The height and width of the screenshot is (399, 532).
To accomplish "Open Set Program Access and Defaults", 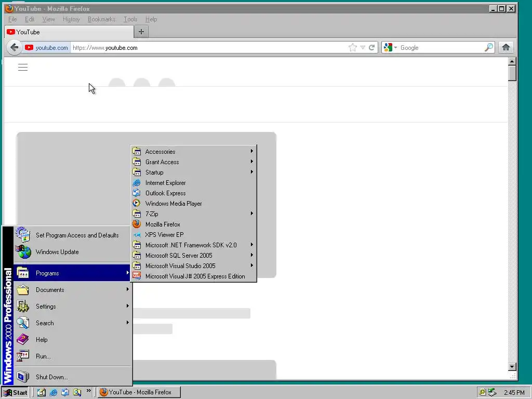I will tap(72, 235).
